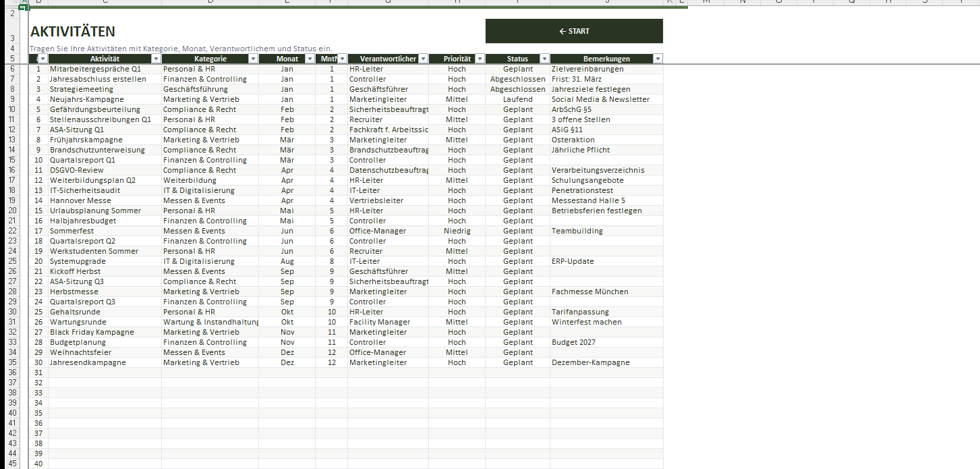Click the 'Wartung & Instandhaltung' category cell
Viewport: 980px width, 469px height.
point(210,322)
